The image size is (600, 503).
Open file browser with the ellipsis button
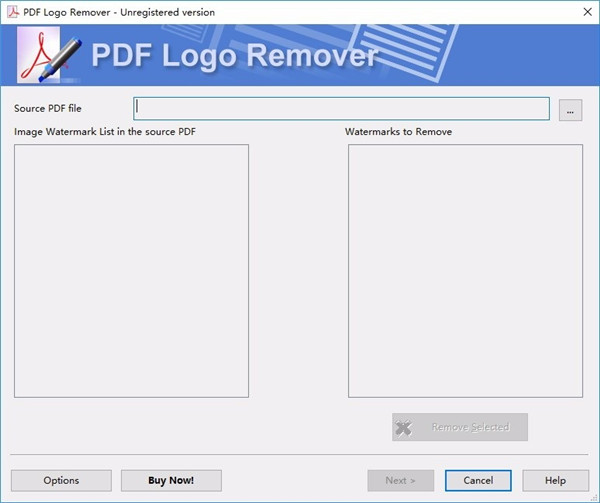click(x=570, y=110)
